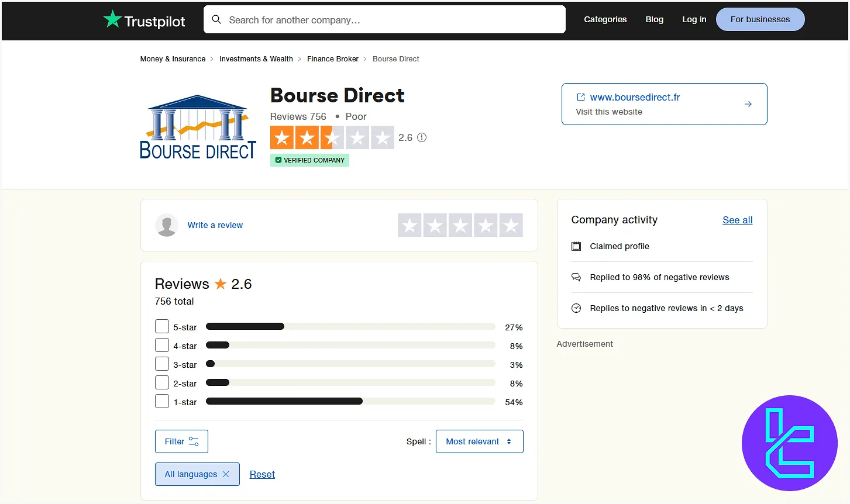Click the external link icon beside www.boursedirect.fr
The height and width of the screenshot is (504, 850).
[x=581, y=97]
